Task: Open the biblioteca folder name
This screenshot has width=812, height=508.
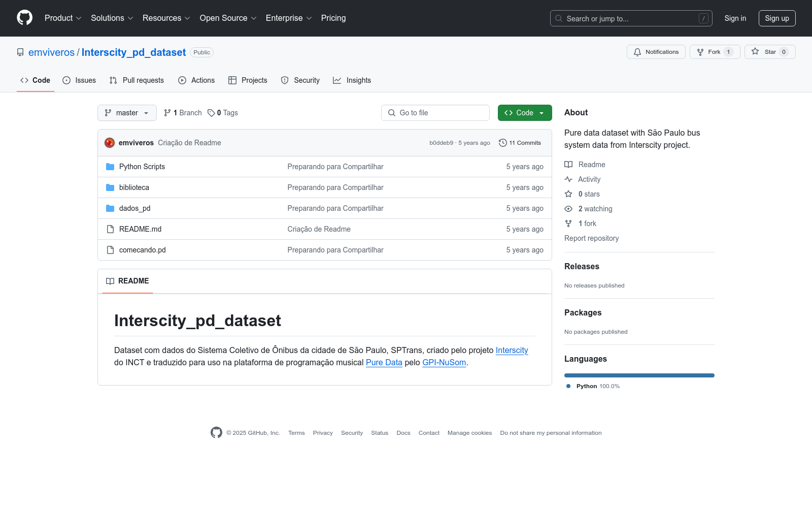Action: [x=134, y=187]
